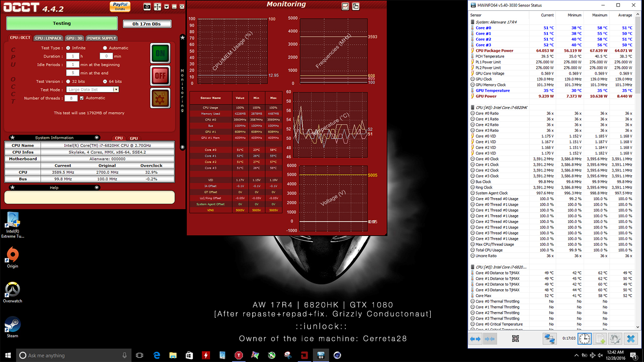Click the PayPal Donate button
The height and width of the screenshot is (362, 644).
coord(120,6)
